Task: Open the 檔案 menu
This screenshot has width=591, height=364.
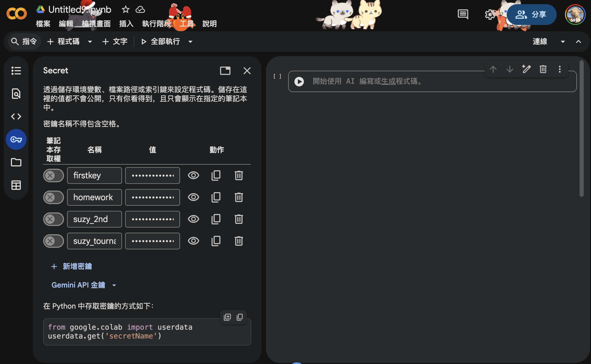Action: tap(43, 24)
